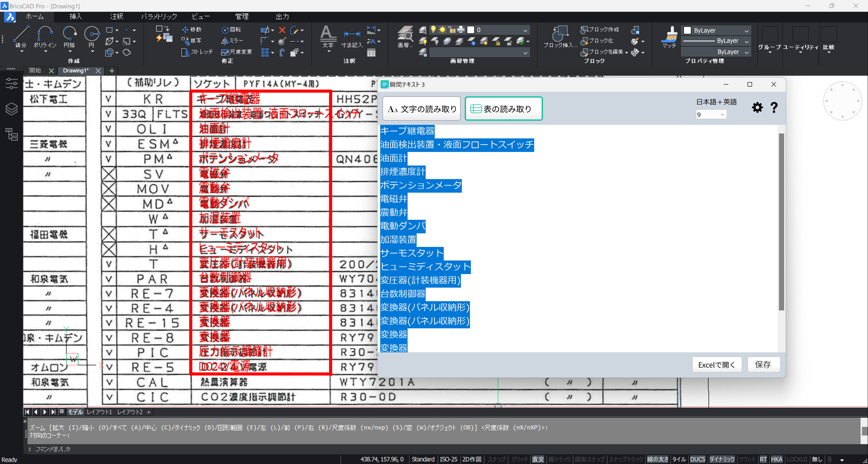Click the マッチ match properties brush
Screen dimensions: 868x464
[x=669, y=37]
